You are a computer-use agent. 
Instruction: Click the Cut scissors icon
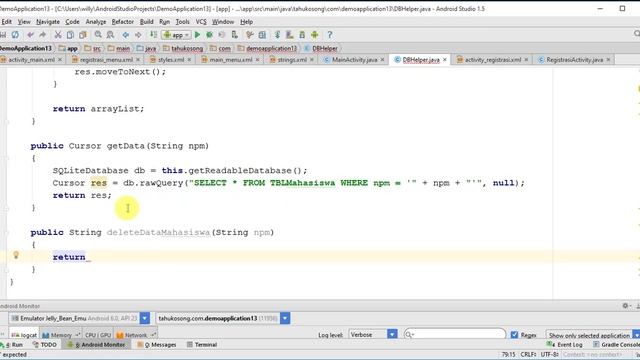(58, 35)
